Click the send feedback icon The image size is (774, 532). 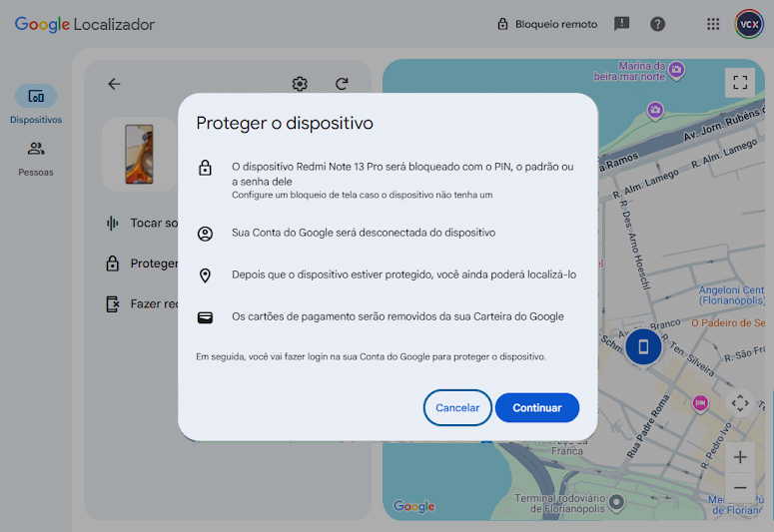click(x=621, y=24)
